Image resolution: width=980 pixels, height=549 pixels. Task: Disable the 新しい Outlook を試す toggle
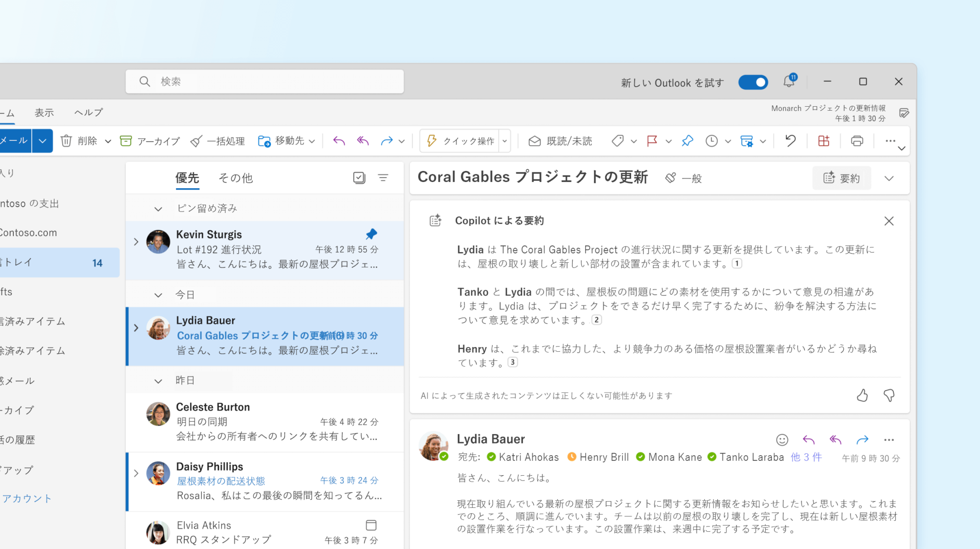point(753,82)
